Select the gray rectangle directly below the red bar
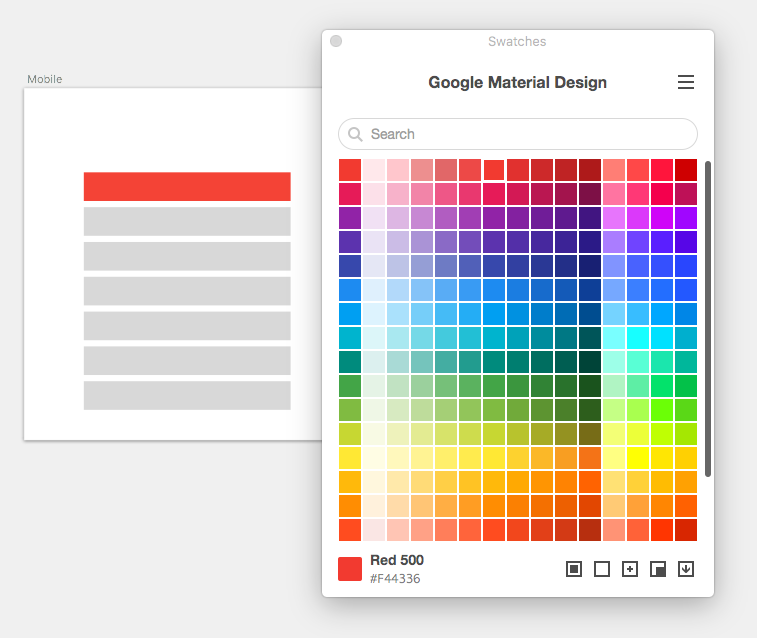The width and height of the screenshot is (757, 638). 187,222
